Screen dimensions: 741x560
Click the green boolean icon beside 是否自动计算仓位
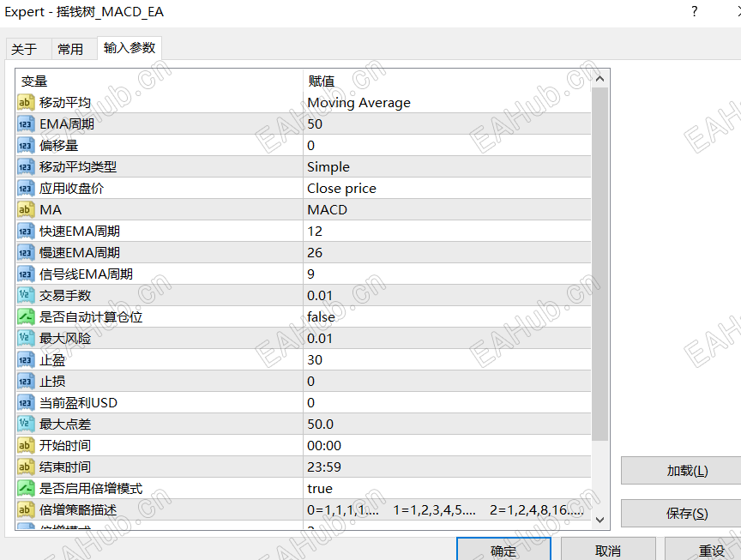click(x=24, y=316)
